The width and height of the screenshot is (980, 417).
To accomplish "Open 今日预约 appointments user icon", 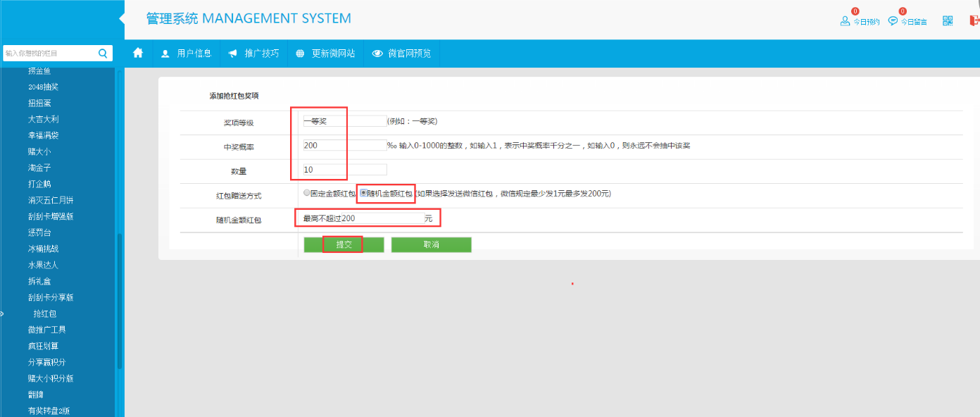I will tap(845, 21).
